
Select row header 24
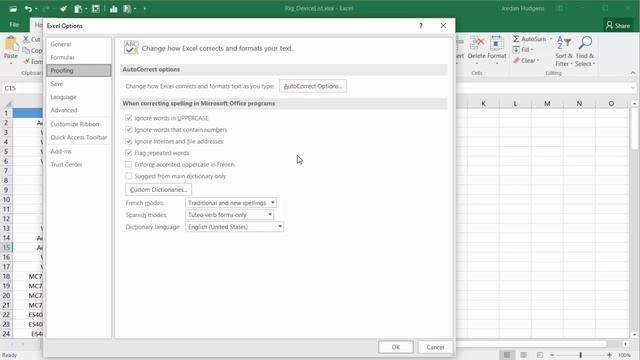7,334
